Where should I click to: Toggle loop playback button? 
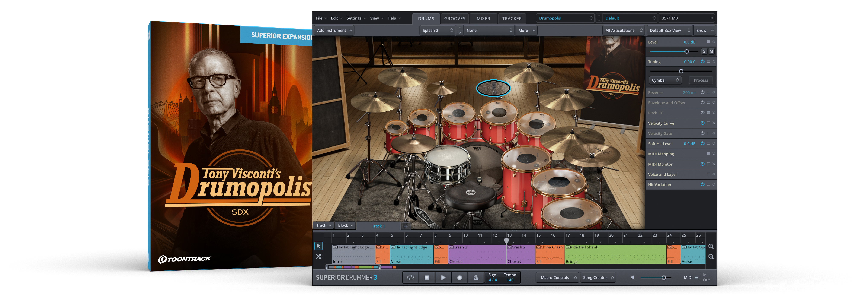[x=410, y=277]
